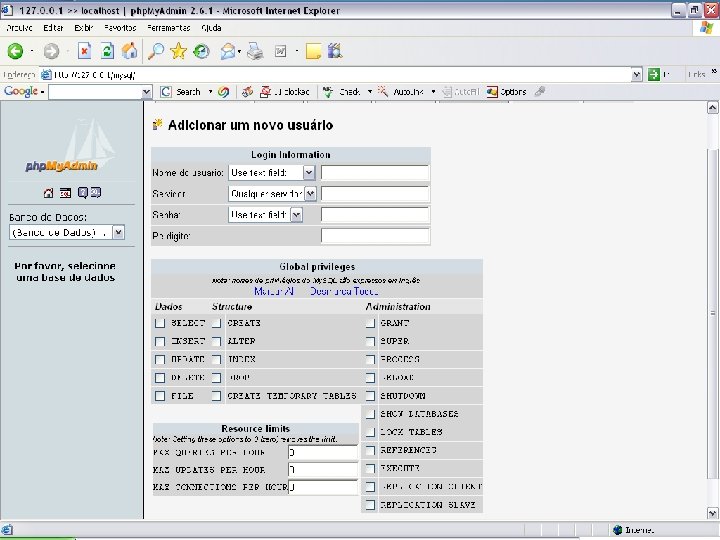Click the colorful swirl icon after Search
Image resolution: width=720 pixels, height=540 pixels.
pos(224,92)
